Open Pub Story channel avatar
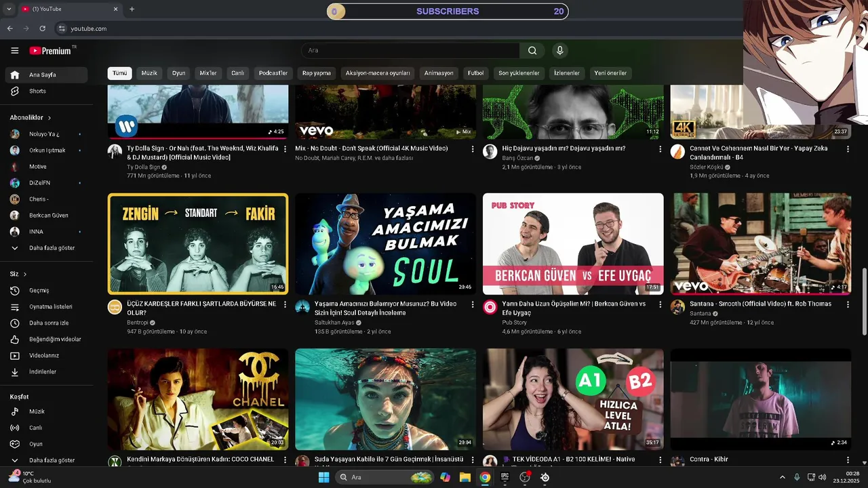The image size is (868, 488). pyautogui.click(x=490, y=307)
